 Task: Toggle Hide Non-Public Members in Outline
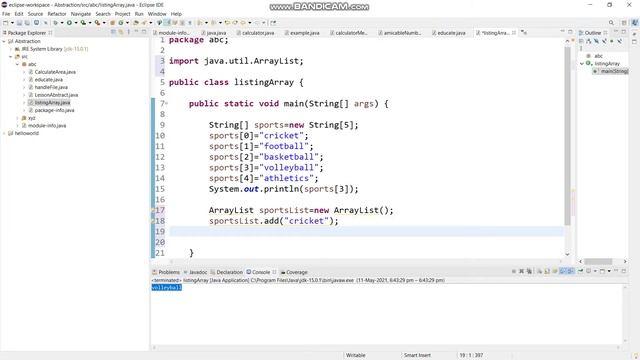611,41
